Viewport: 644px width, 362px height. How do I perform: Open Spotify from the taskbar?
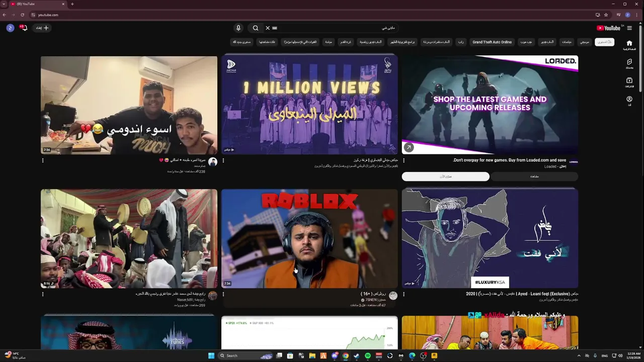368,356
